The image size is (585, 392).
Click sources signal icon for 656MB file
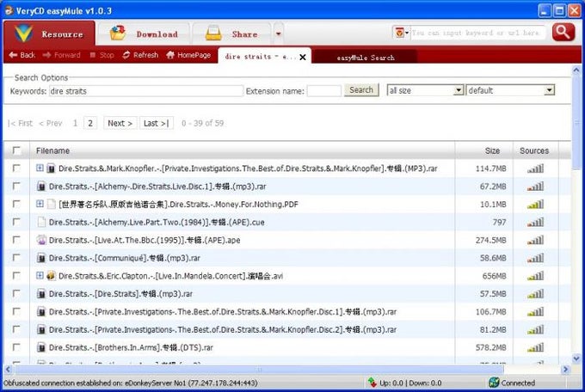(535, 276)
